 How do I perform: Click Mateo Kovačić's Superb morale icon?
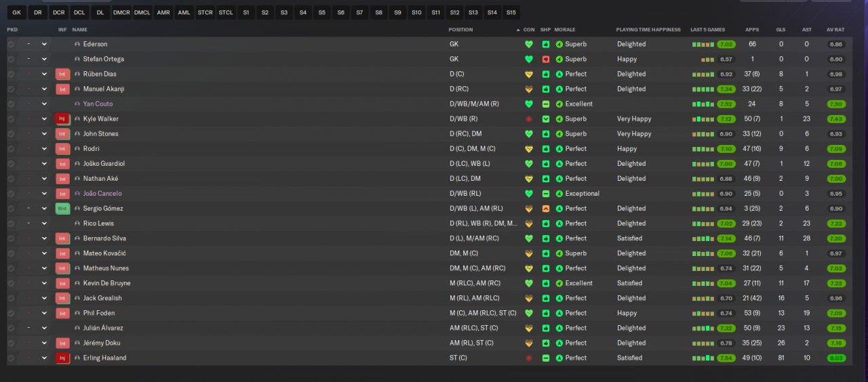coord(559,253)
